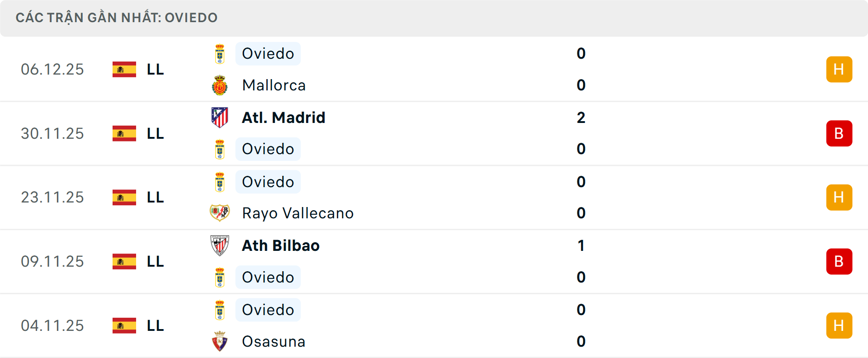This screenshot has height=358, width=868.
Task: Open the Rayo Vallecano club badge
Action: [220, 213]
